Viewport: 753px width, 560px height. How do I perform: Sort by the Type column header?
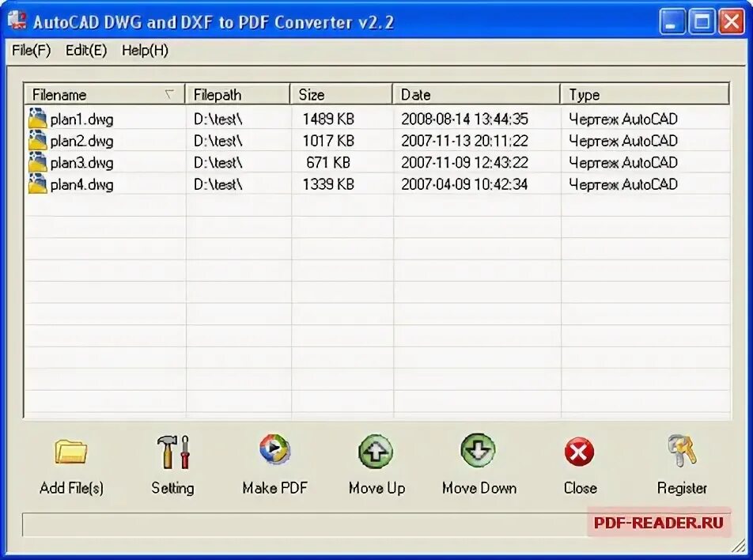(x=645, y=95)
